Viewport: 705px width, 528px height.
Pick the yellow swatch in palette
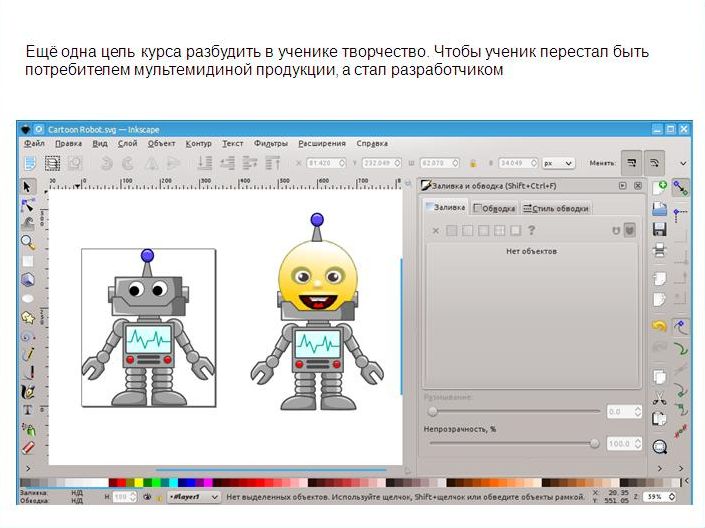click(139, 482)
